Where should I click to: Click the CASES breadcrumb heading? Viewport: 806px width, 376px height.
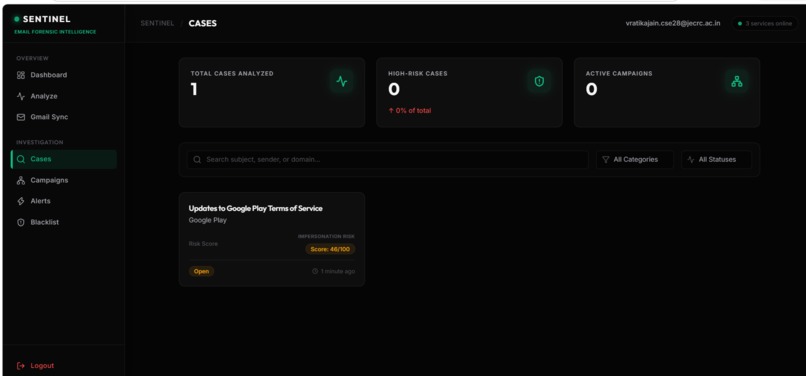(203, 24)
